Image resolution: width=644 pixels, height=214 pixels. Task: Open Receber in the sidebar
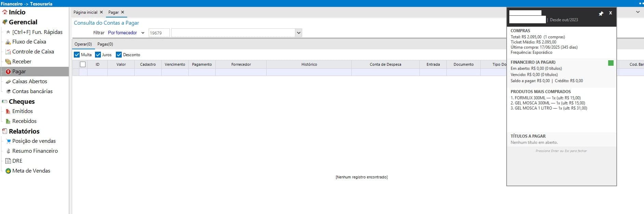(x=22, y=62)
